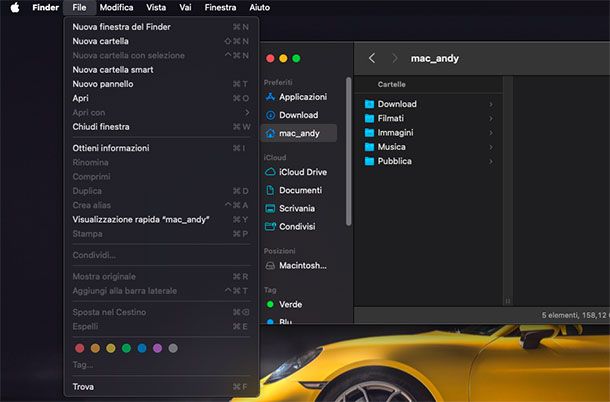610x402 pixels.
Task: Select Ottieni informazioni
Action: tap(161, 148)
